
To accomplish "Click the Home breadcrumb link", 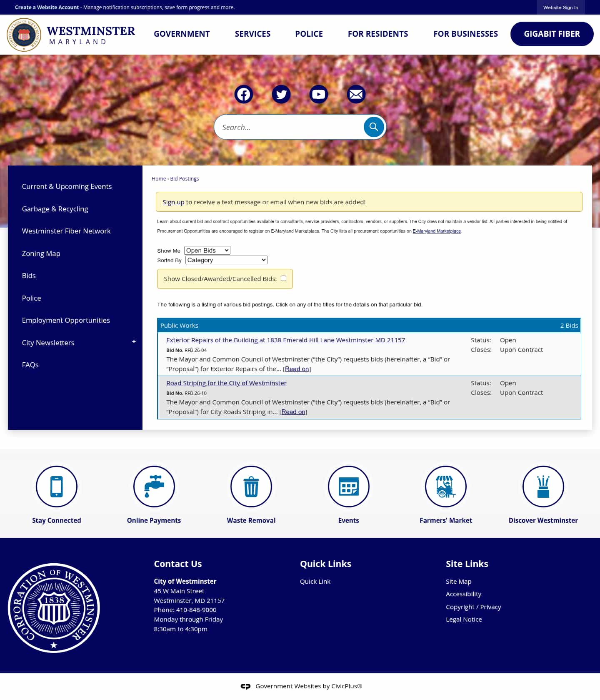I will tap(159, 179).
